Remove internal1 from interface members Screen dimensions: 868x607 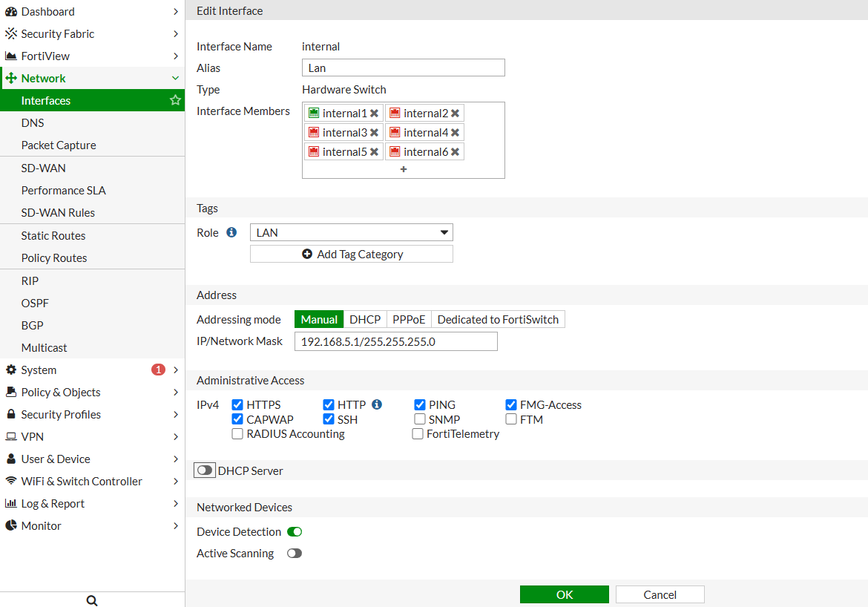(x=374, y=113)
